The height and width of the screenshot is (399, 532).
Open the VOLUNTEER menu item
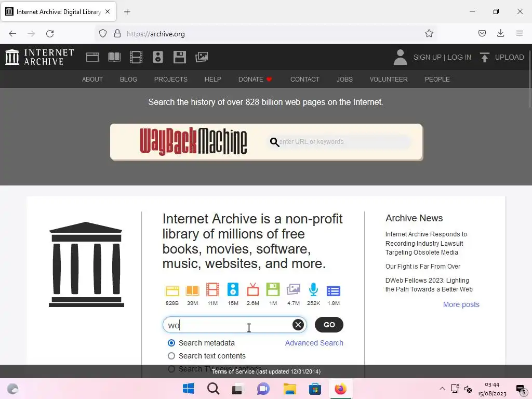(389, 79)
